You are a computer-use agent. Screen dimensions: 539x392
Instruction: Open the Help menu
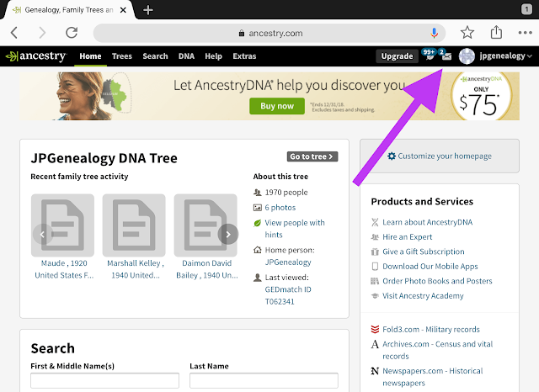pyautogui.click(x=213, y=56)
